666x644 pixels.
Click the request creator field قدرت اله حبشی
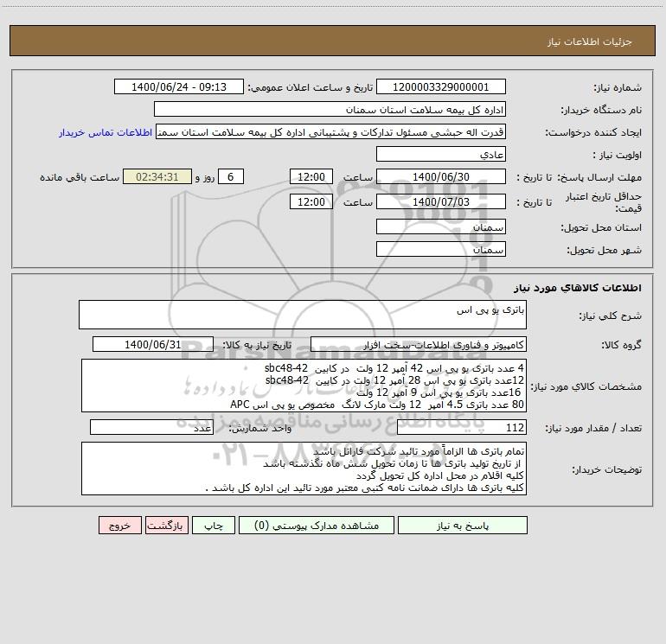[x=331, y=132]
